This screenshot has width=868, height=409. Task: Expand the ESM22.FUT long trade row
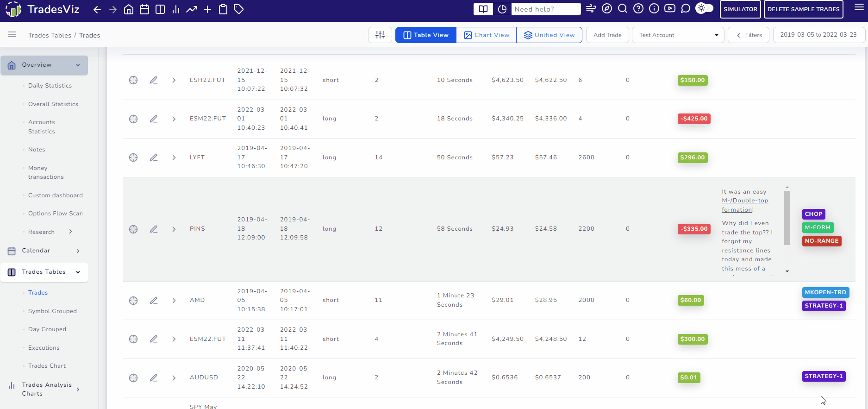tap(174, 119)
